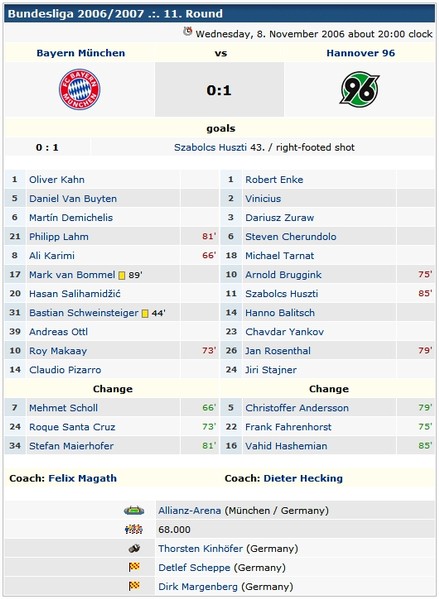The height and width of the screenshot is (599, 439).
Task: Click Bastian Schweinsteiger's yellow card icon
Action: [145, 313]
